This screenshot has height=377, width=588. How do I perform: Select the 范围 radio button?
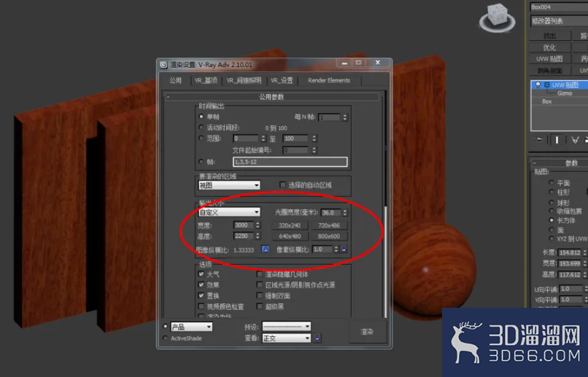tap(201, 139)
